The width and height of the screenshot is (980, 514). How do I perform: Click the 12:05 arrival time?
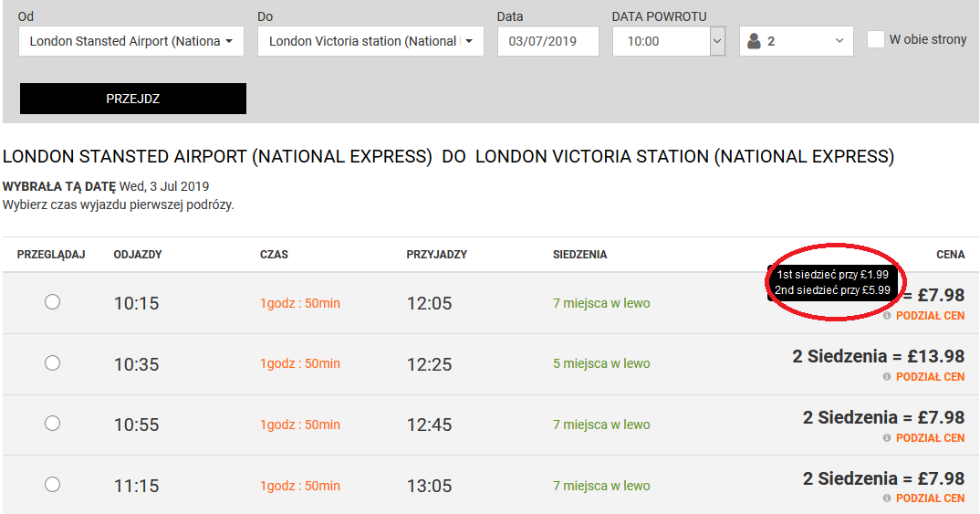tap(430, 303)
